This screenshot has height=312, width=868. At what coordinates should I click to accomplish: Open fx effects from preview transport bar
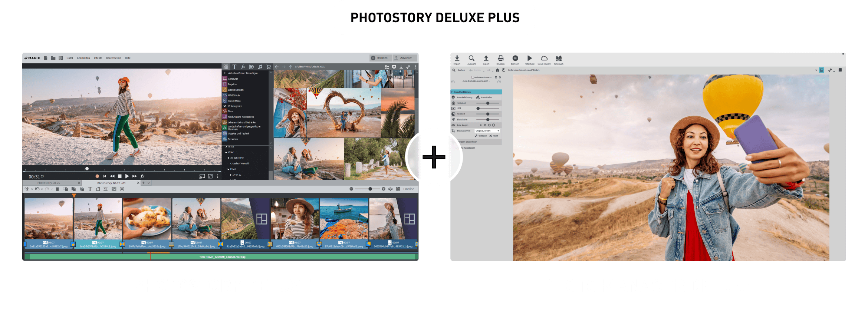[x=142, y=176]
